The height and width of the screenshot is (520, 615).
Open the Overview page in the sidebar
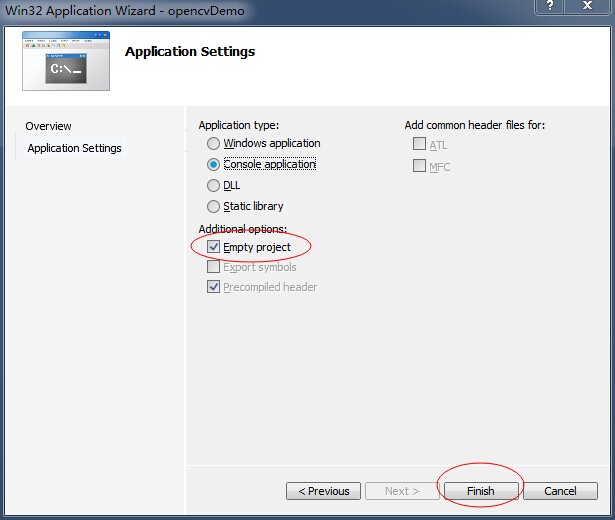pos(49,126)
